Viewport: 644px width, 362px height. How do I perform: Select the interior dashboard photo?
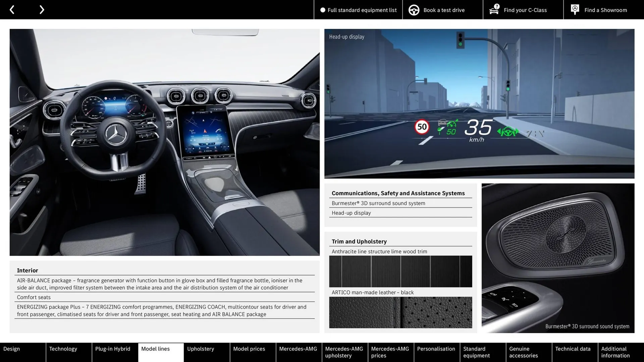click(x=165, y=142)
